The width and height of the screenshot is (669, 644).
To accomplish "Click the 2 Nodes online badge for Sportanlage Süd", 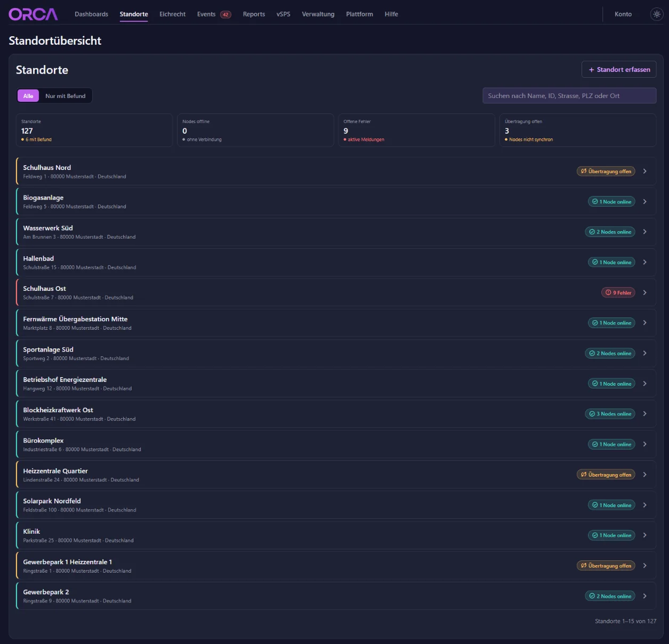I will [x=610, y=353].
